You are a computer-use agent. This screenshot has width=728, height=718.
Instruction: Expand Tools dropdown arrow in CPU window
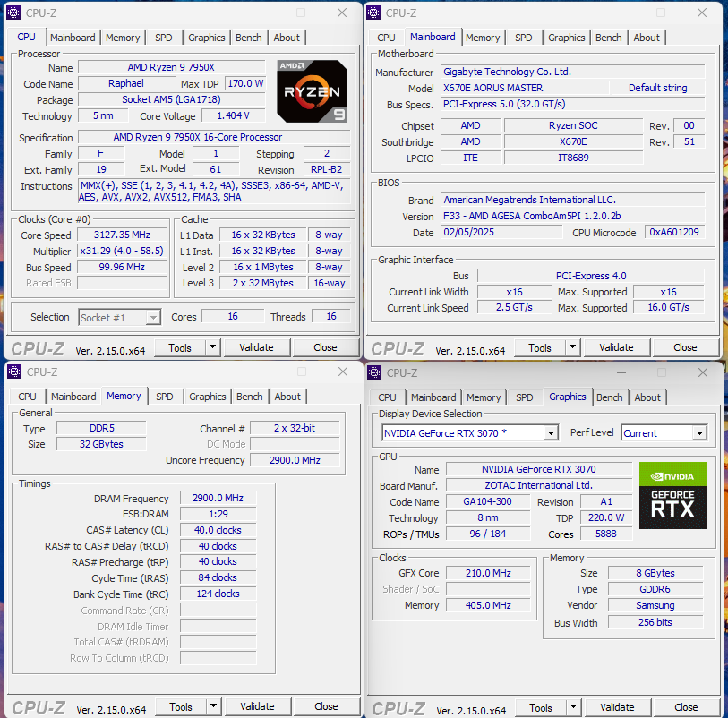pos(212,347)
